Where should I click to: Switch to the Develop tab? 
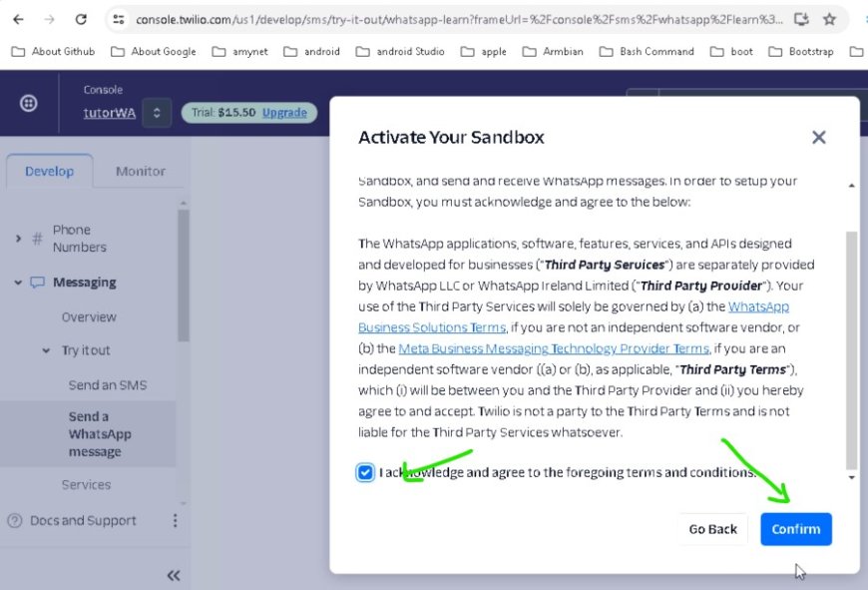[49, 171]
